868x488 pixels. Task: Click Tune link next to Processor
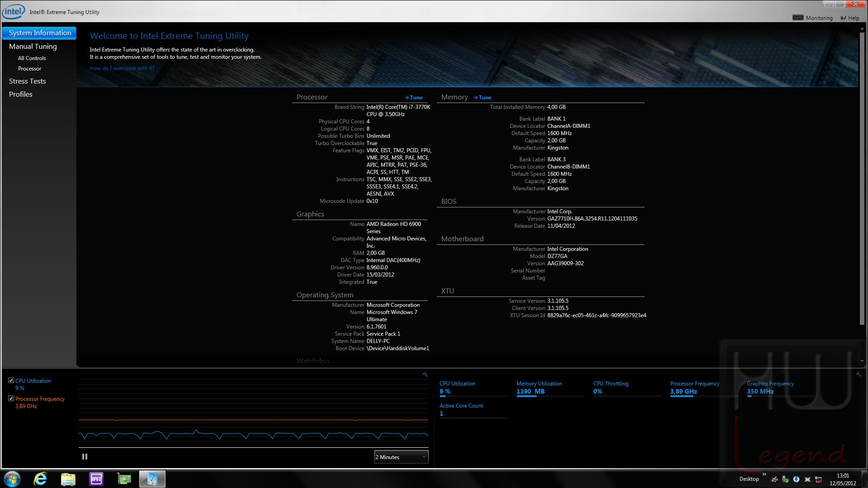click(414, 98)
